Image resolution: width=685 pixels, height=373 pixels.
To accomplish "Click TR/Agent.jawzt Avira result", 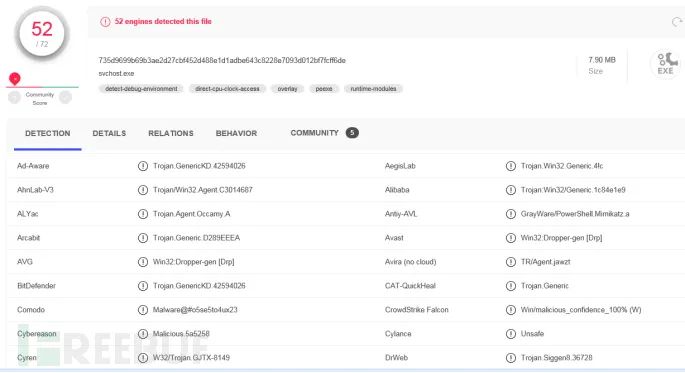I will [546, 262].
